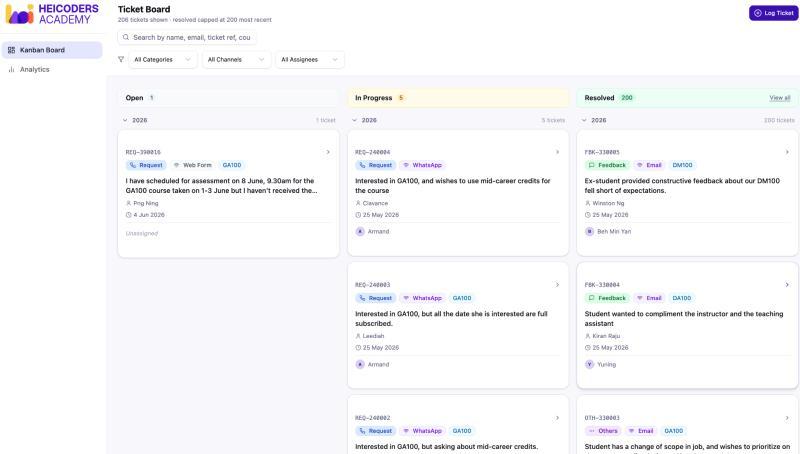
Task: Collapse the 2026 group in Resolved column
Action: 584,120
